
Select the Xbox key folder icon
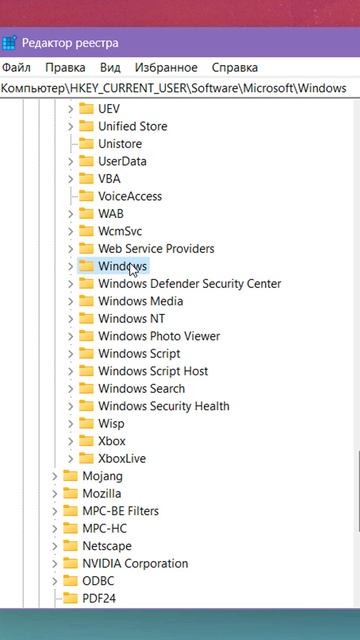[x=86, y=441]
